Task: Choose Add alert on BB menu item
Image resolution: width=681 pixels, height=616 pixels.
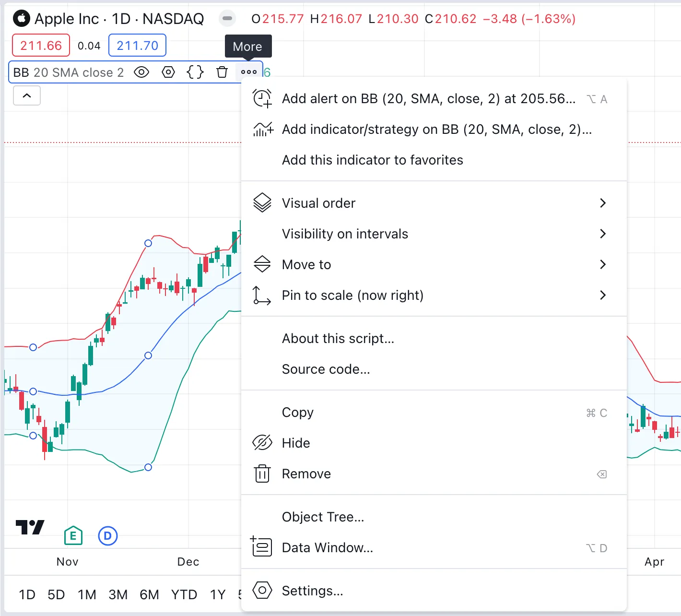Action: tap(428, 99)
